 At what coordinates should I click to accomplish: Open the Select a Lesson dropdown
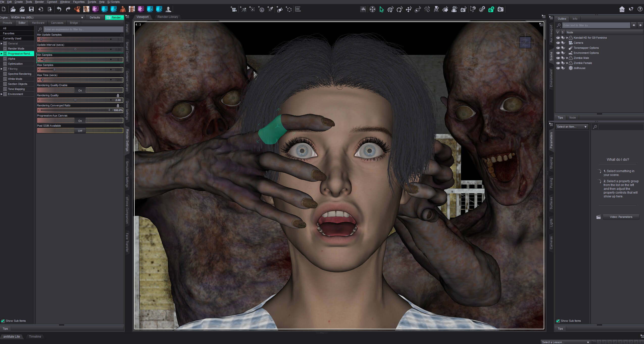coord(565,342)
